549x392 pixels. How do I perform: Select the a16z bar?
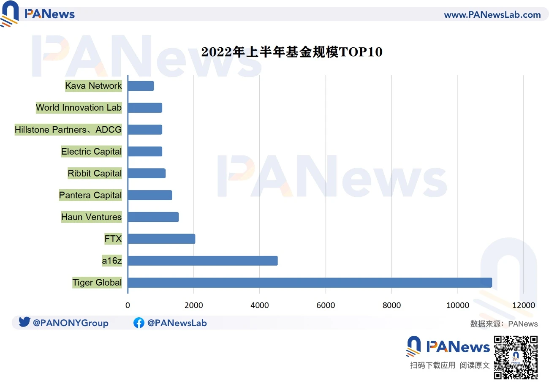(x=203, y=261)
